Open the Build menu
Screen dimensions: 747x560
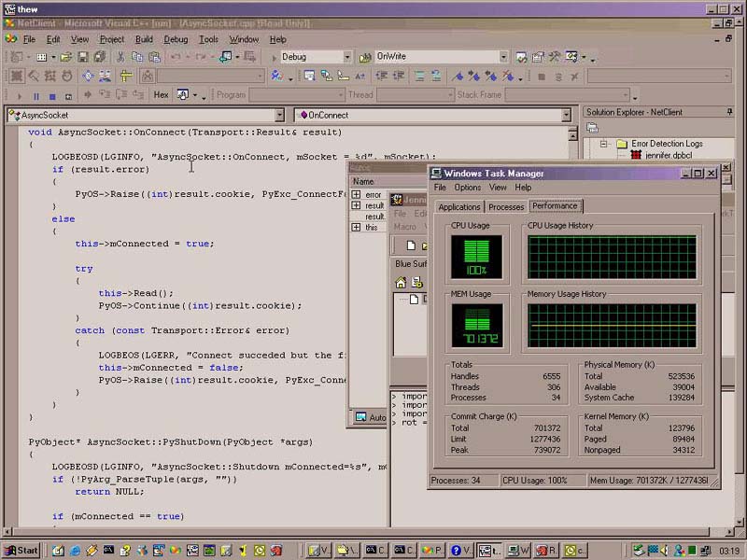[x=144, y=39]
